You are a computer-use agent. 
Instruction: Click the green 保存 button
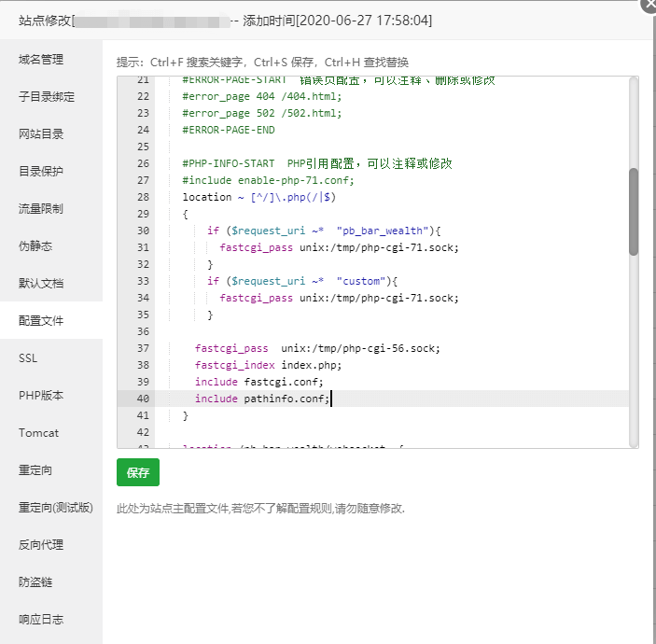[138, 472]
